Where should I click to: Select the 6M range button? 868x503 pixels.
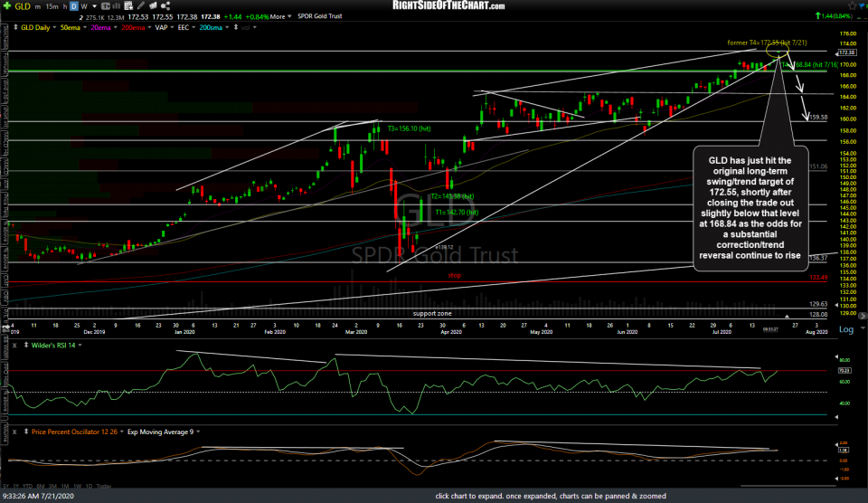41,487
